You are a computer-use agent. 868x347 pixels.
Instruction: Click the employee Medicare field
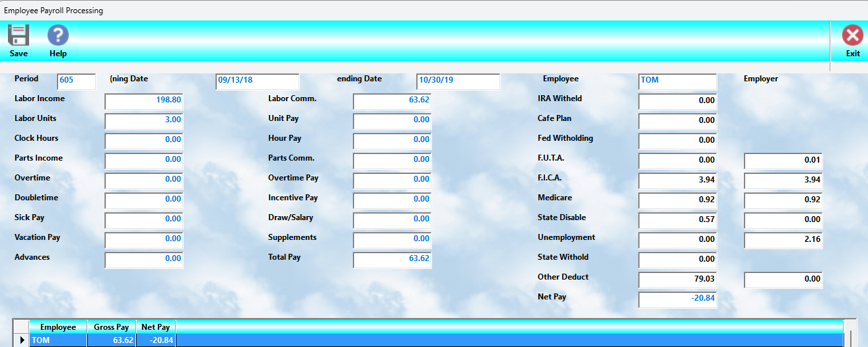click(x=678, y=201)
